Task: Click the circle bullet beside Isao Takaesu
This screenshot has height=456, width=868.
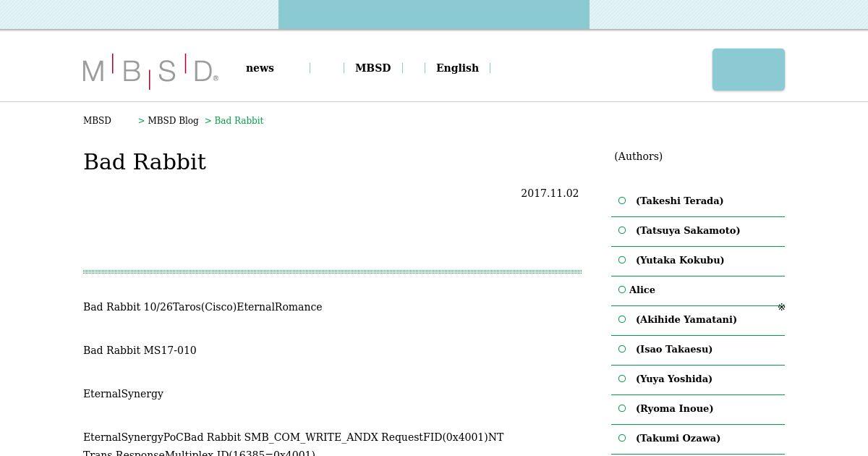Action: coord(622,349)
